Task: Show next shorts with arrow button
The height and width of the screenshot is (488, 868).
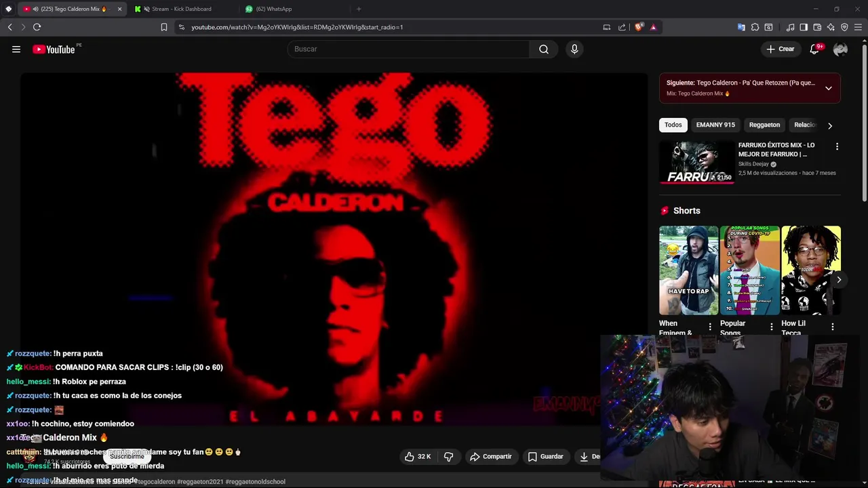Action: click(838, 279)
